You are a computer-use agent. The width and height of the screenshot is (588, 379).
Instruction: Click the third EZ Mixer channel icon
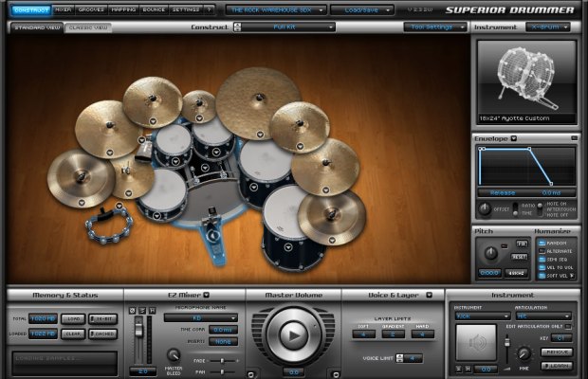pyautogui.click(x=153, y=311)
